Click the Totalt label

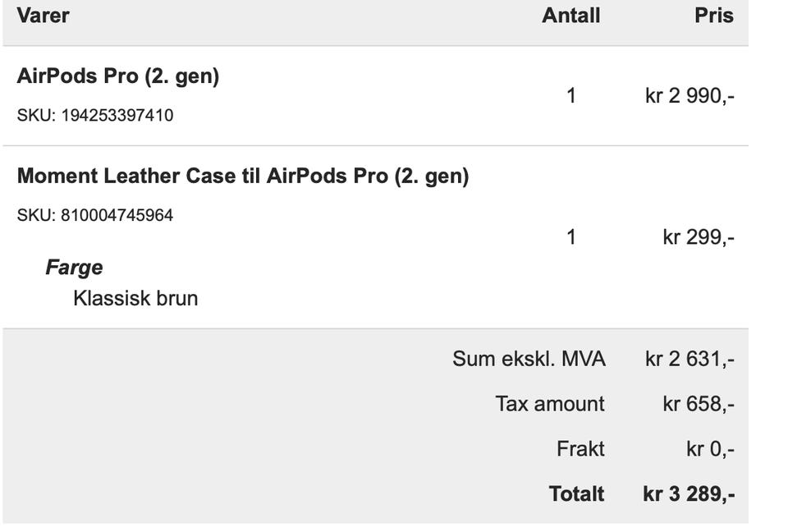pyautogui.click(x=576, y=494)
